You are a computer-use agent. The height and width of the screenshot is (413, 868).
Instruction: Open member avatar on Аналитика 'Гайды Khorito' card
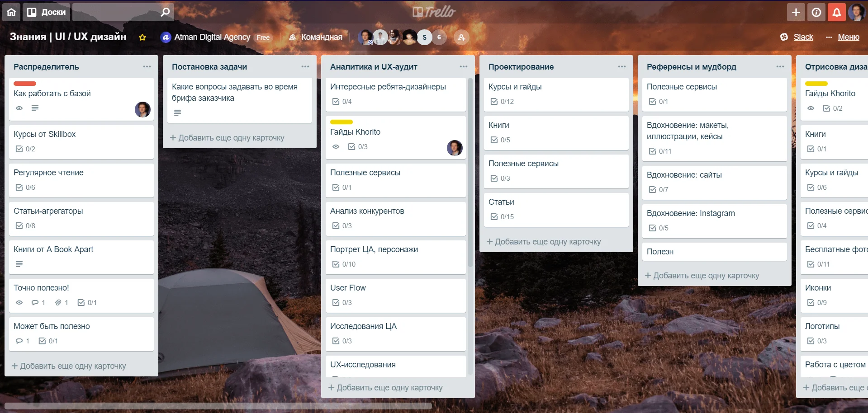click(455, 148)
